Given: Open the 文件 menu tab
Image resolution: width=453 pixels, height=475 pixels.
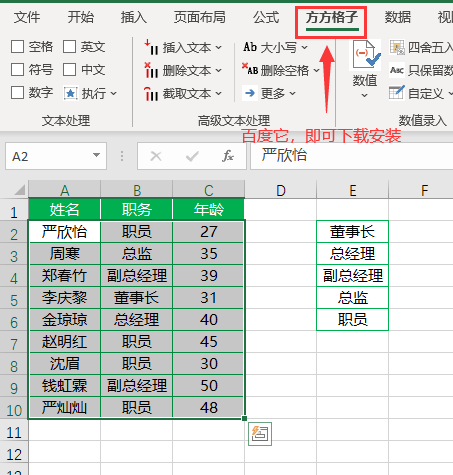Looking at the screenshot, I should point(27,17).
